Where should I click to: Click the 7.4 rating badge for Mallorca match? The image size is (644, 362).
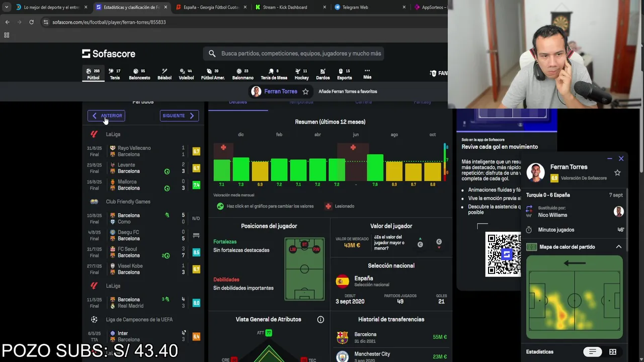pos(196,185)
